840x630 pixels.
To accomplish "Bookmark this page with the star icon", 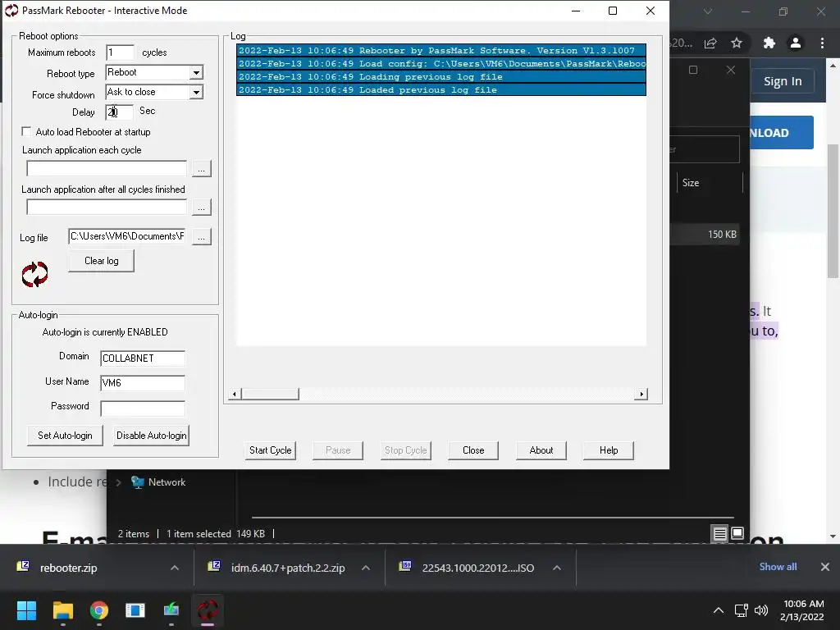I will click(737, 43).
